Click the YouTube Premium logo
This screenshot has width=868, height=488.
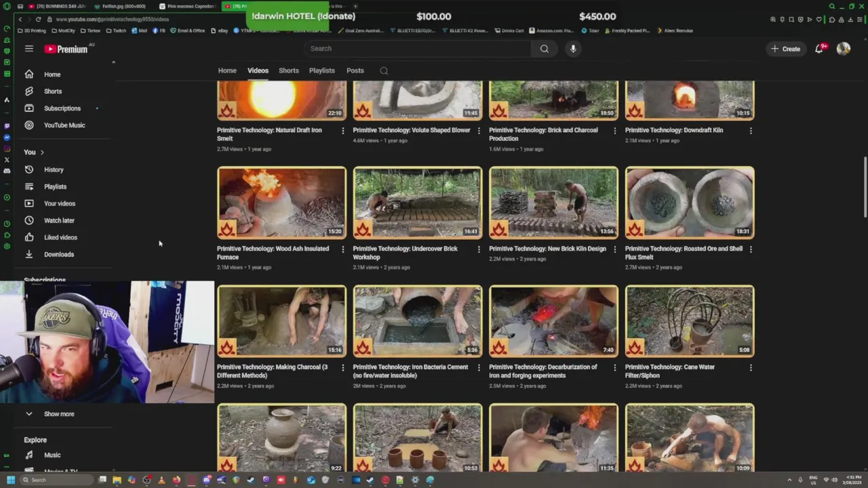(x=66, y=49)
